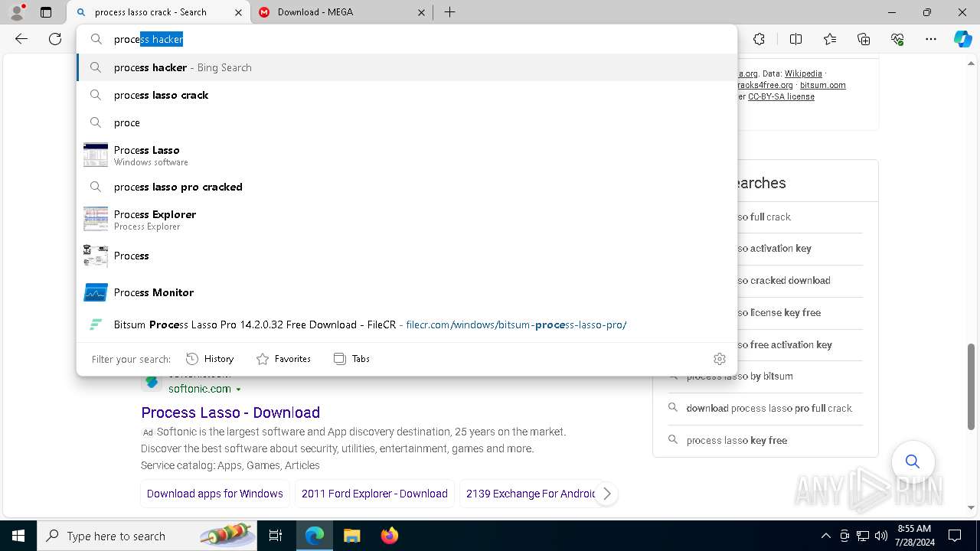980x551 pixels.
Task: Click the Process Monitor icon thumbnail
Action: pyautogui.click(x=96, y=292)
